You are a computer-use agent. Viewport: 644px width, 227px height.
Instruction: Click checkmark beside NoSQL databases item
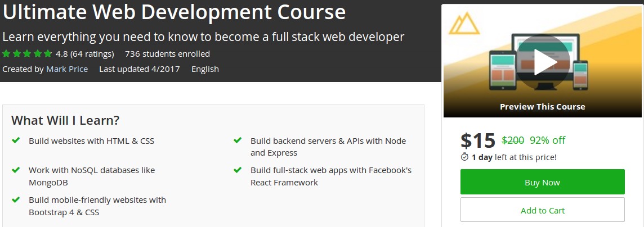pyautogui.click(x=16, y=170)
